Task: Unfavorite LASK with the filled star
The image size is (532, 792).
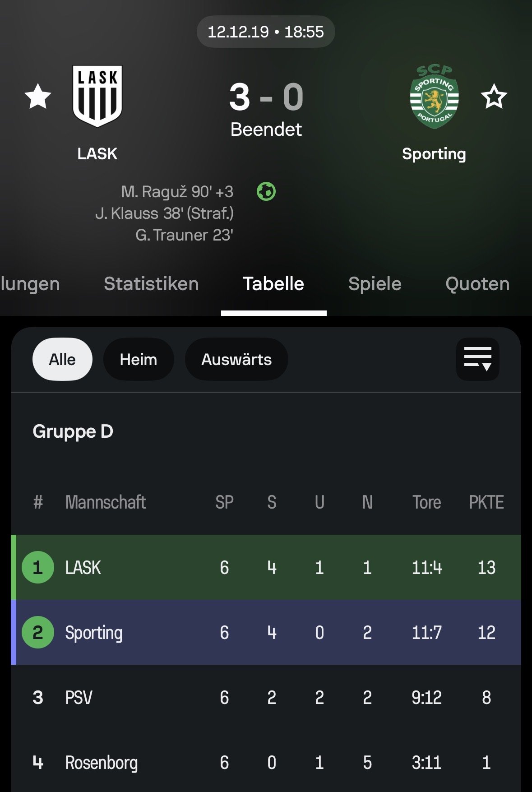Action: (x=38, y=97)
